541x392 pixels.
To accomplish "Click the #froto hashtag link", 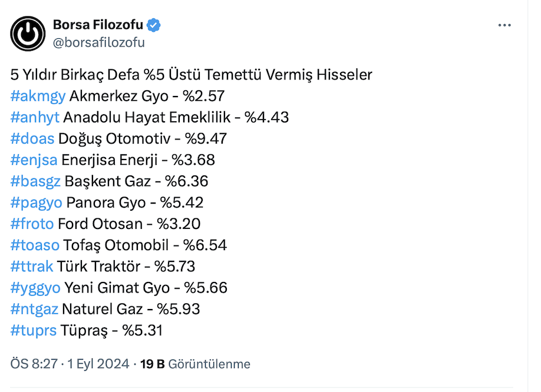I will (32, 224).
